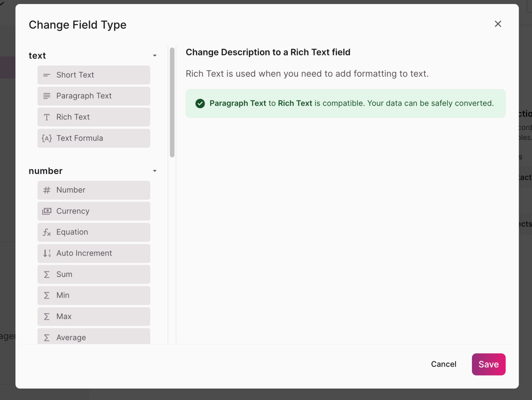Viewport: 532px width, 400px height.
Task: Click the field type list scrollbar
Action: [172, 102]
